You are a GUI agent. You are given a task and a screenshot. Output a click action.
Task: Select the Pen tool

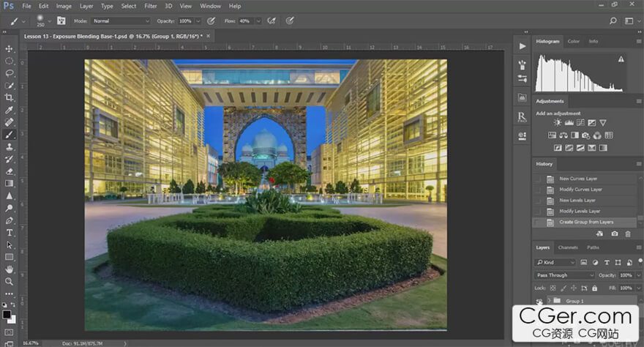(x=9, y=220)
